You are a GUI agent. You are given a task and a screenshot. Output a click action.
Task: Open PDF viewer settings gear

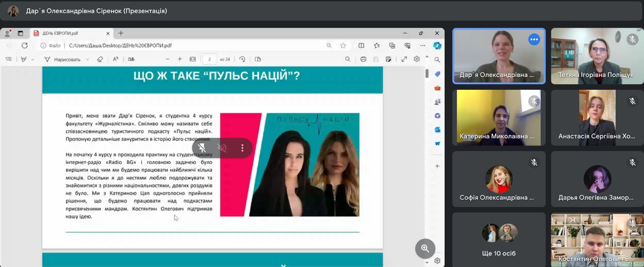pyautogui.click(x=417, y=59)
